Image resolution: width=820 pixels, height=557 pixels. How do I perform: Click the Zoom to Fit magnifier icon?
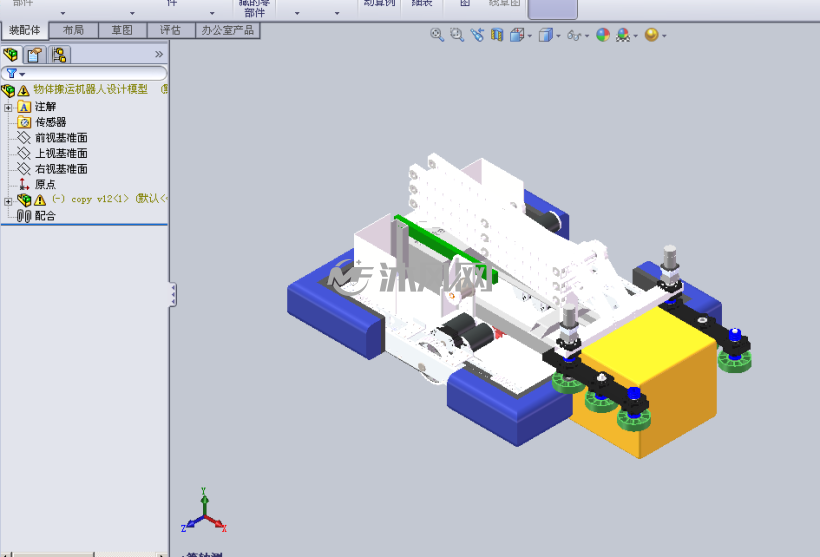pyautogui.click(x=437, y=35)
